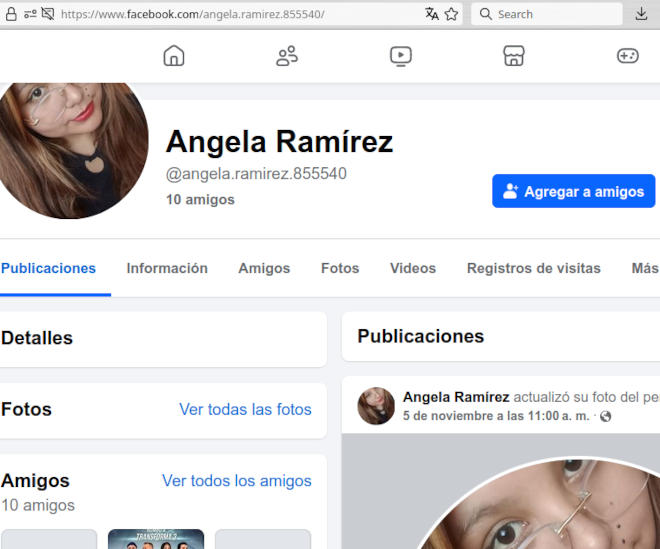Image resolution: width=660 pixels, height=549 pixels.
Task: Open Angela Ramírez's large profile picture
Action: click(x=73, y=148)
